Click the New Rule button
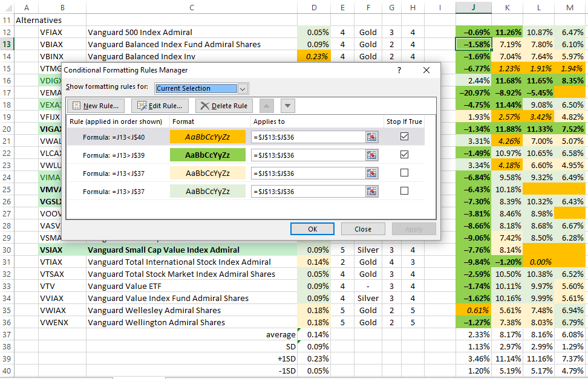The width and height of the screenshot is (588, 379). pos(96,106)
